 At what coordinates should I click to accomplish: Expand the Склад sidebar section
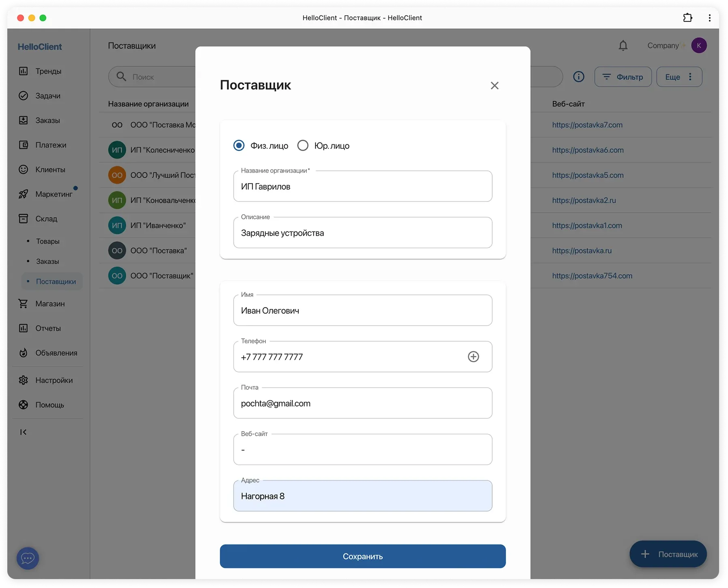pyautogui.click(x=46, y=218)
